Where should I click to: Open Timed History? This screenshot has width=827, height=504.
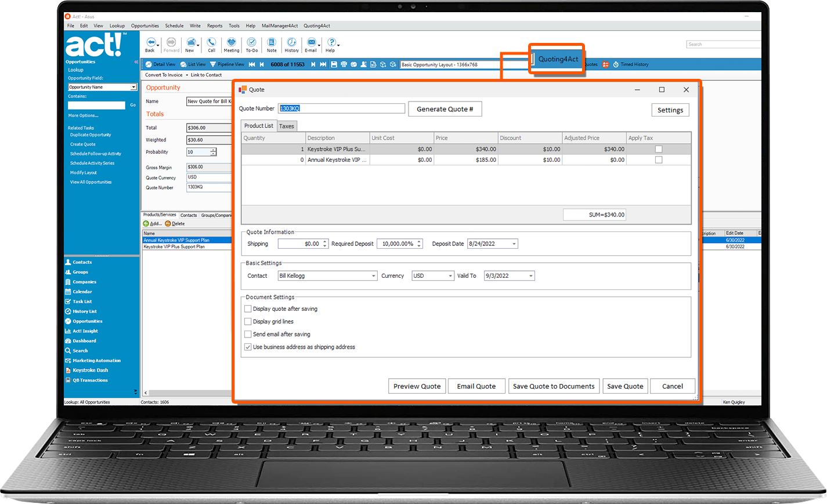tap(631, 64)
